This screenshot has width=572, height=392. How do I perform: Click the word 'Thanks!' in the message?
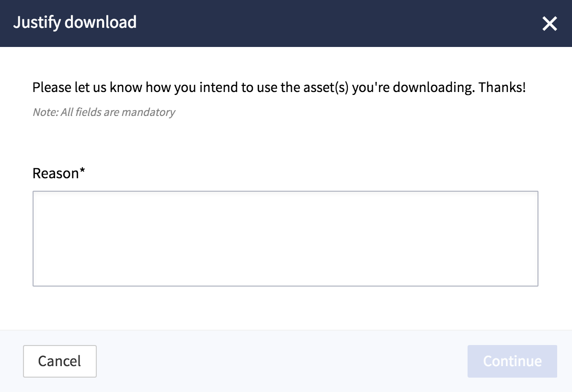(502, 87)
